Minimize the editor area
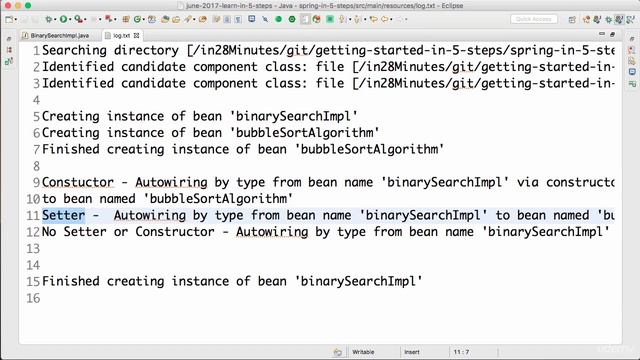 602,34
